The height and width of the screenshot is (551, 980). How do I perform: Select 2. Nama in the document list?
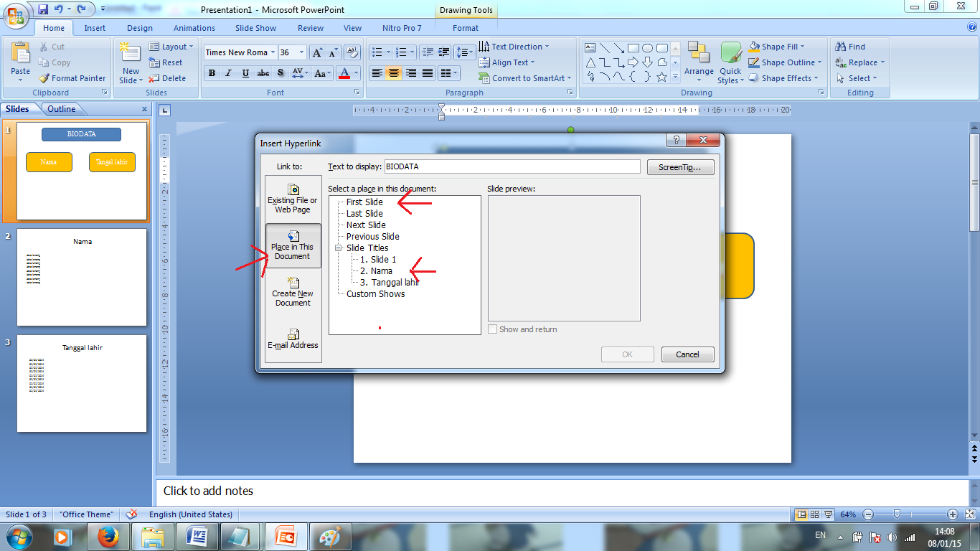tap(377, 271)
